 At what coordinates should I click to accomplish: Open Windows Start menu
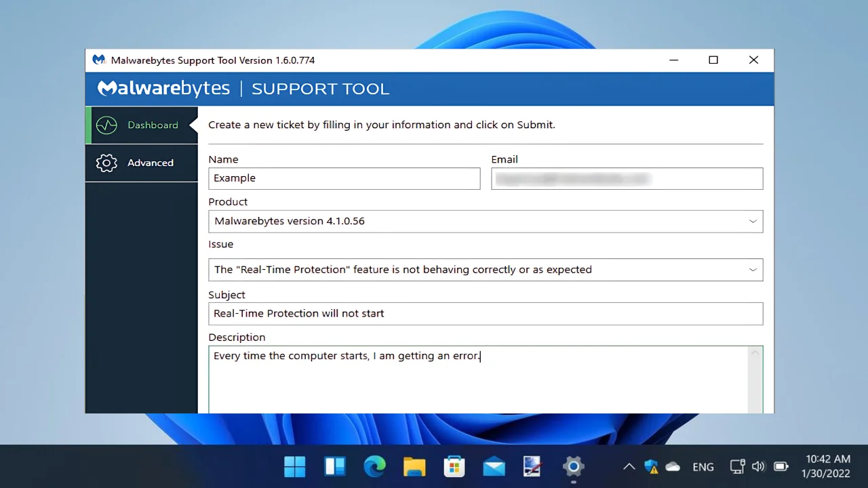295,466
